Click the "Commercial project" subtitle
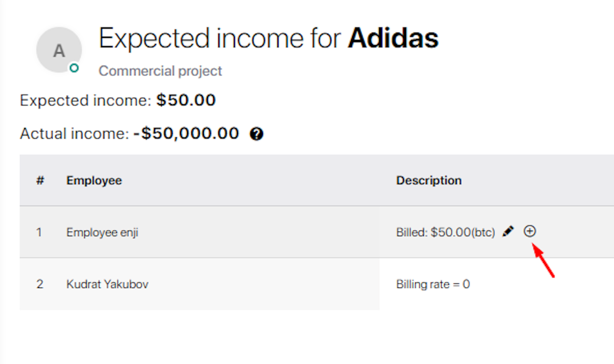The width and height of the screenshot is (614, 364). click(x=160, y=71)
